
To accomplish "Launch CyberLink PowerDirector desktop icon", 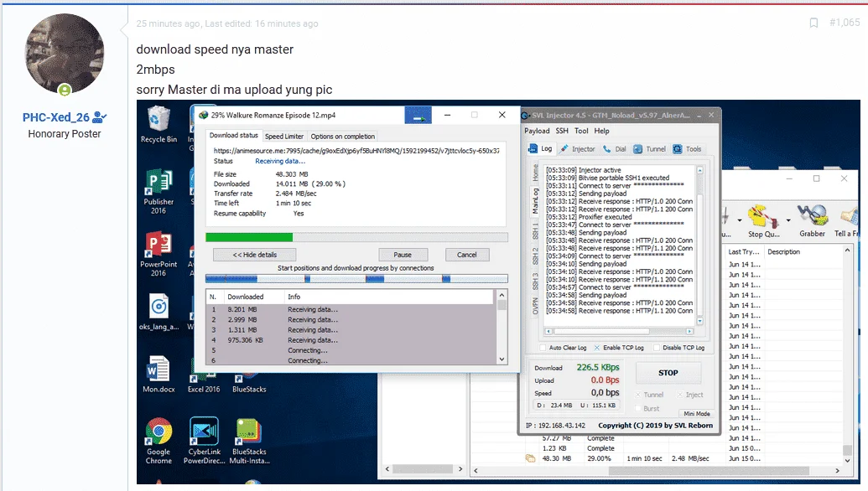I will pos(205,441).
